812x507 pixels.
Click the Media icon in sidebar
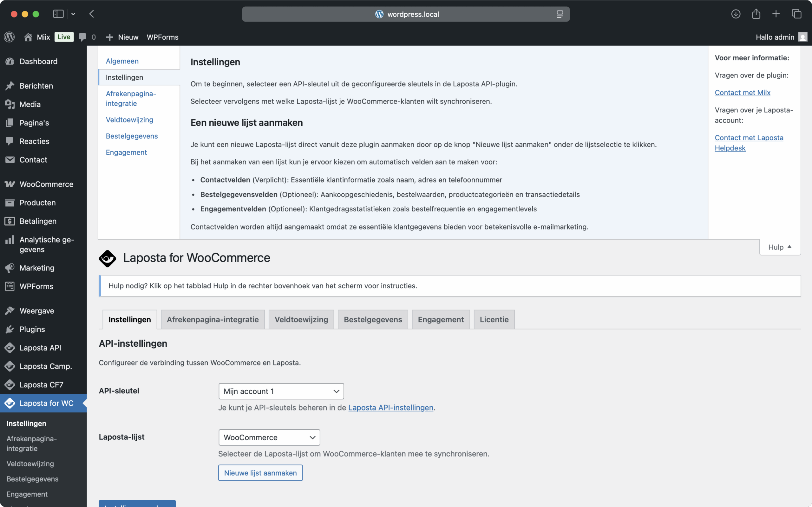(10, 104)
